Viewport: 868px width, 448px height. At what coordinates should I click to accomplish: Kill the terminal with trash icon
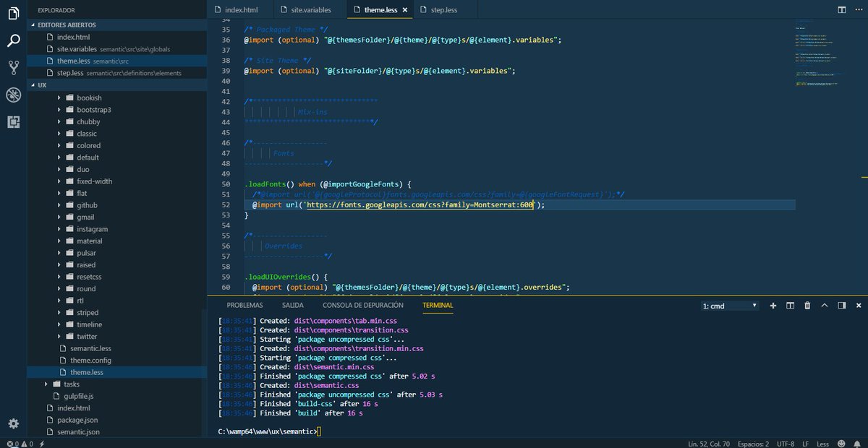[807, 306]
